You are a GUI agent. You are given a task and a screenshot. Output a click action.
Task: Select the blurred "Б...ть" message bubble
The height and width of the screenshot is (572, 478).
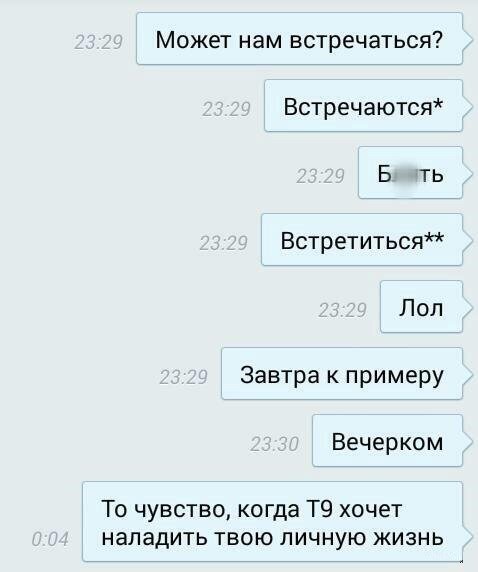click(x=410, y=173)
